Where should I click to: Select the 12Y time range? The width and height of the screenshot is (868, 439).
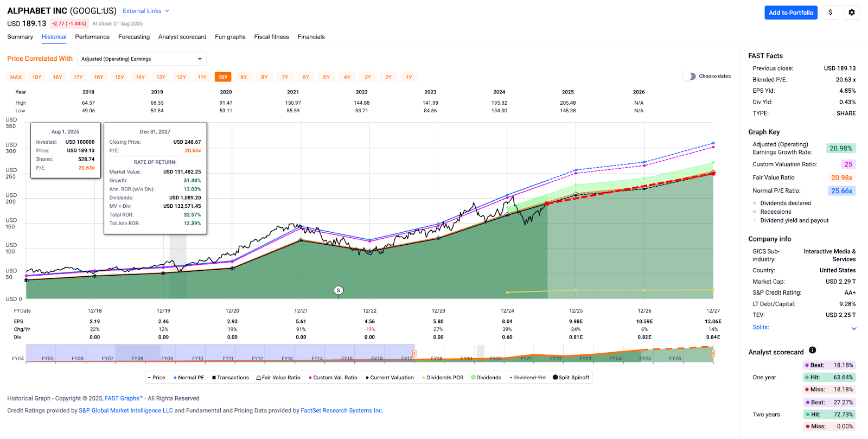point(182,77)
